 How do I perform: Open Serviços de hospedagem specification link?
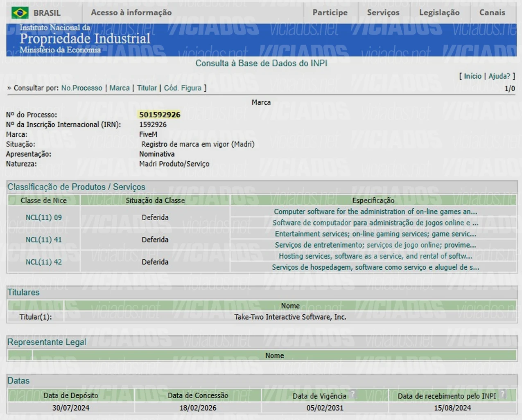(375, 267)
